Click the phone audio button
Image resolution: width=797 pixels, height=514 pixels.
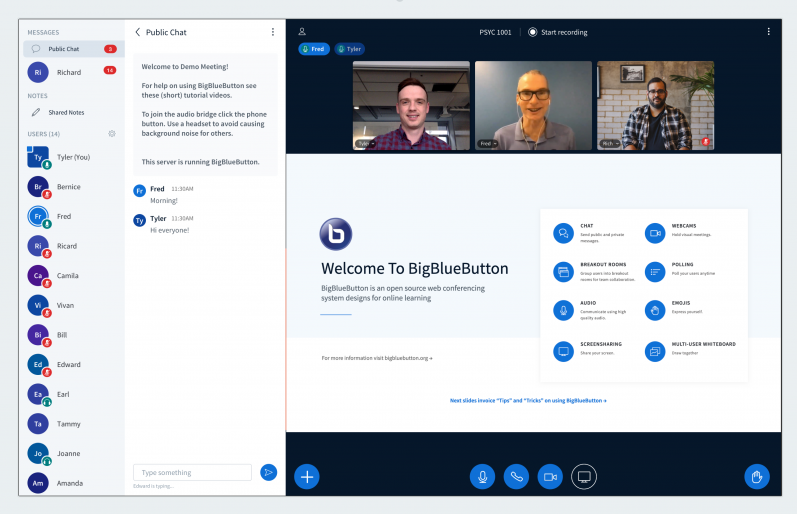pos(516,476)
